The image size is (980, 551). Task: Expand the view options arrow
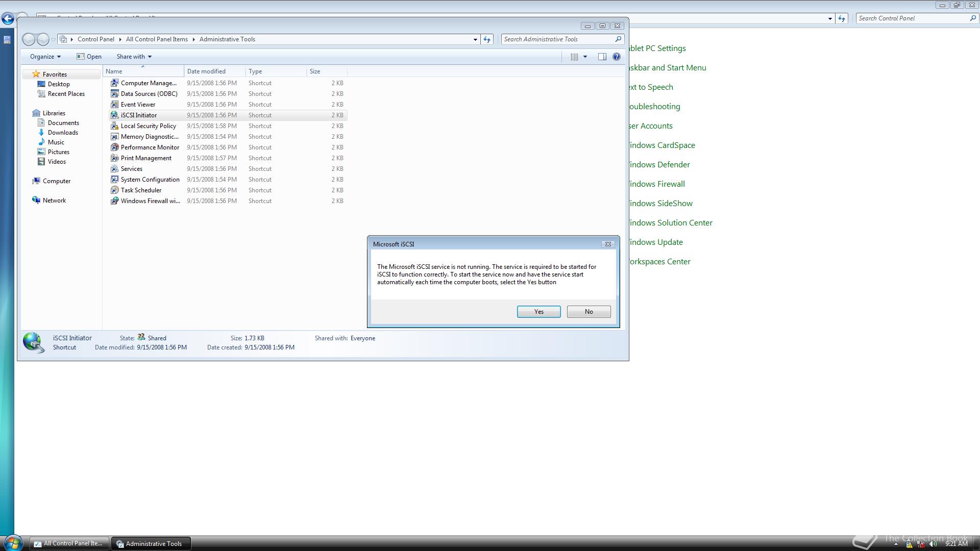[585, 57]
